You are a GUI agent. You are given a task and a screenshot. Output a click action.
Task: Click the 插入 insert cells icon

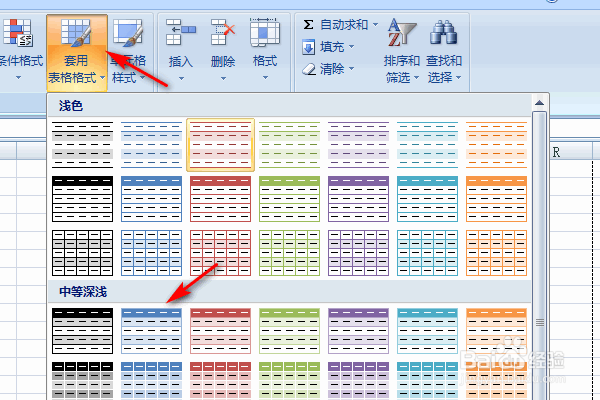(181, 33)
